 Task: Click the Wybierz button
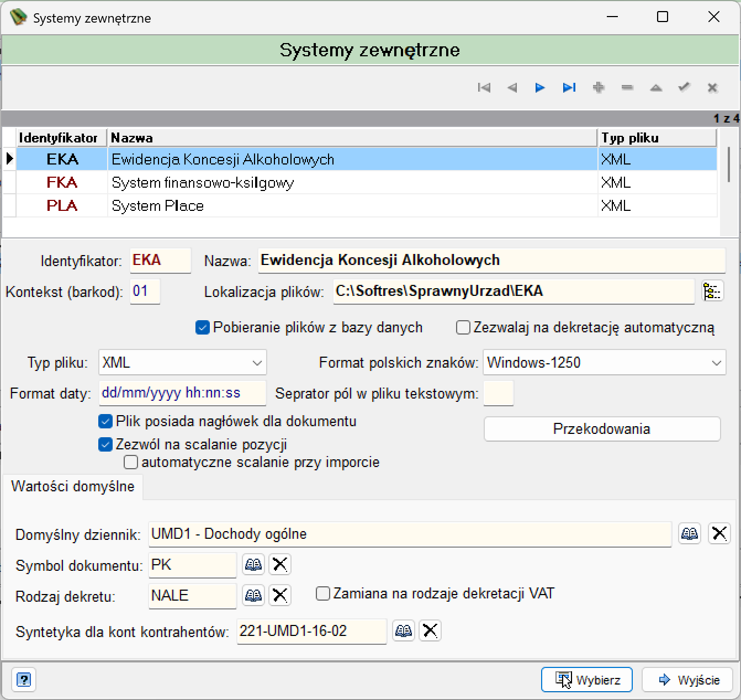[x=587, y=680]
